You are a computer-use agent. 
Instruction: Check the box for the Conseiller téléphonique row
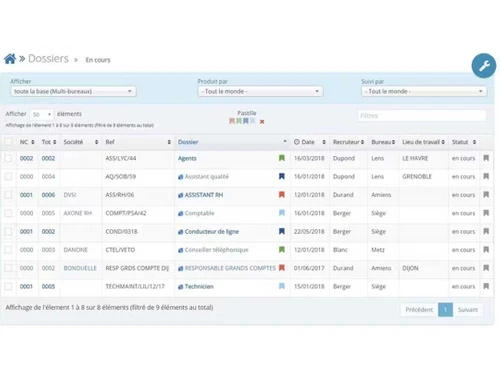(8, 250)
